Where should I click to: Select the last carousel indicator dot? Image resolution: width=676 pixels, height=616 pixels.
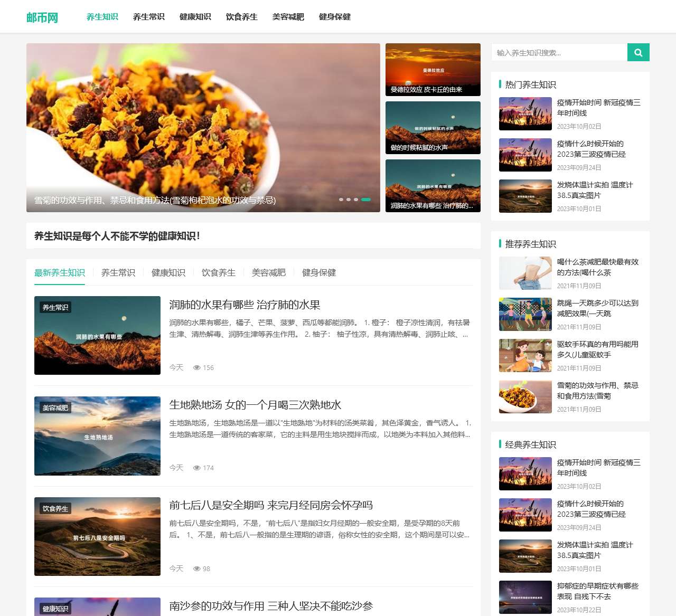coord(365,200)
